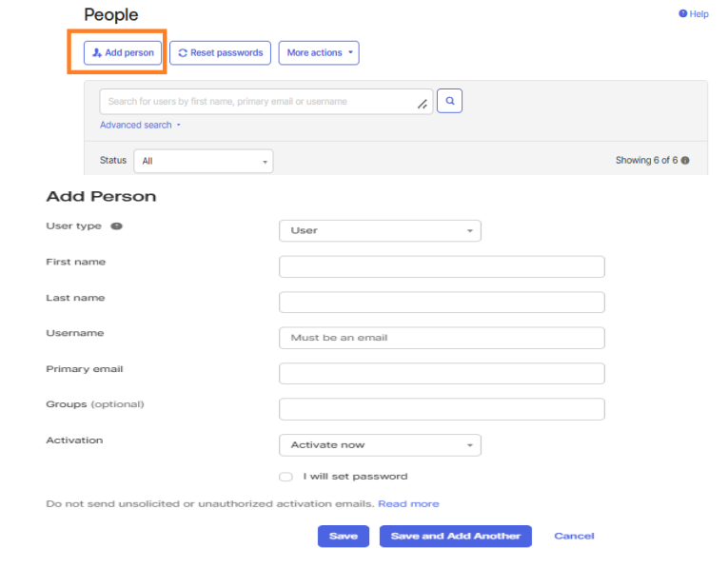Click the info icon beside Showing 6 of 6
The height and width of the screenshot is (568, 728).
(x=685, y=161)
